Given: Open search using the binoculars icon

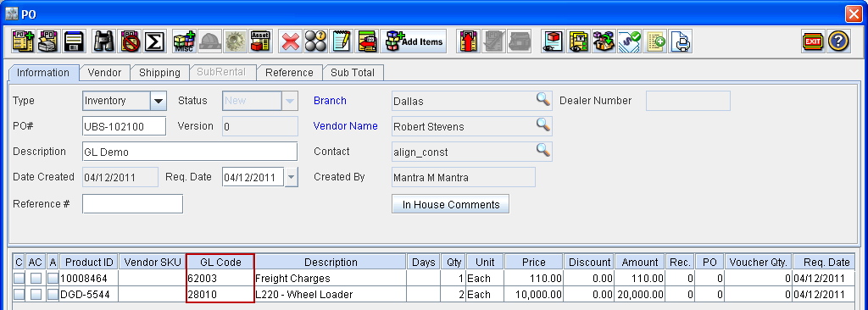Looking at the screenshot, I should click(x=103, y=42).
